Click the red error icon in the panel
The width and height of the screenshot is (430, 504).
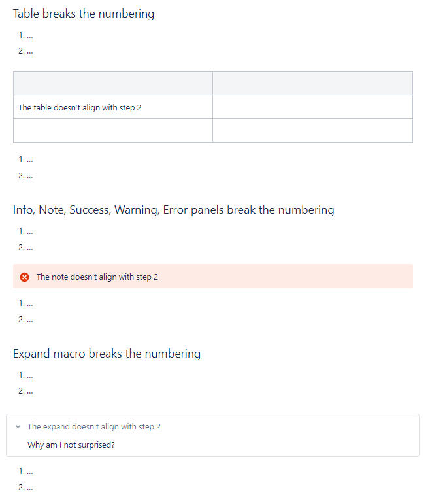(x=24, y=277)
